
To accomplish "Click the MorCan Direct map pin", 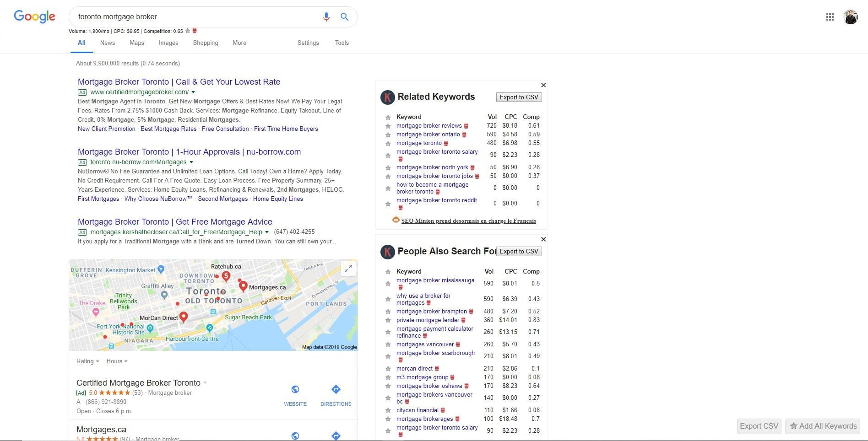I will (184, 317).
